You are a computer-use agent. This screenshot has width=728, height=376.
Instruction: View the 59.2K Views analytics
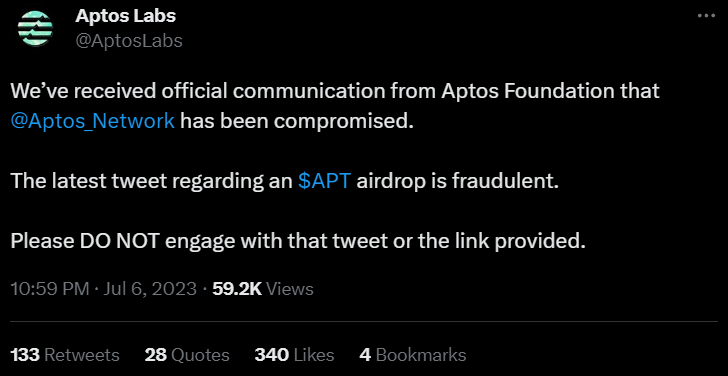[262, 289]
